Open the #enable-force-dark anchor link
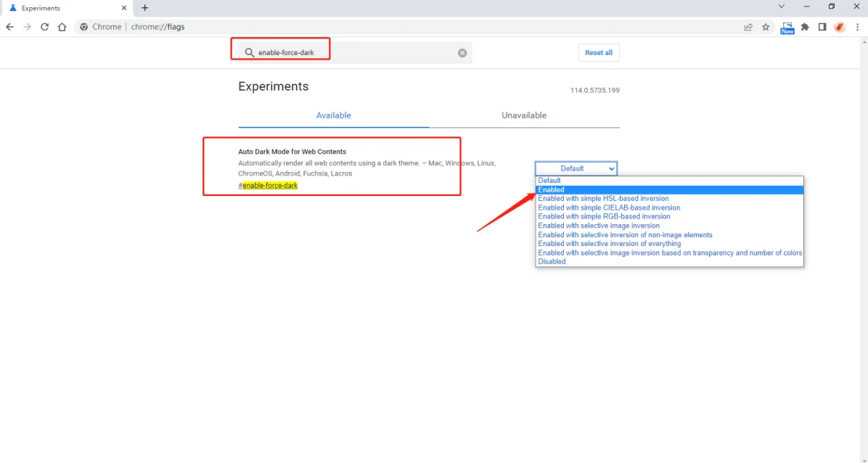868x463 pixels. pos(268,186)
